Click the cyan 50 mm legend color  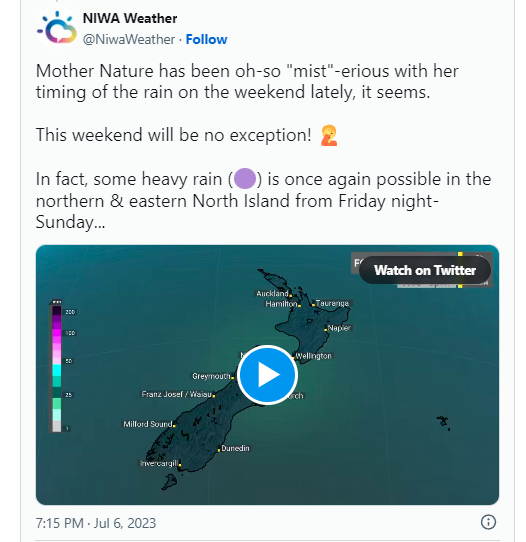[57, 370]
